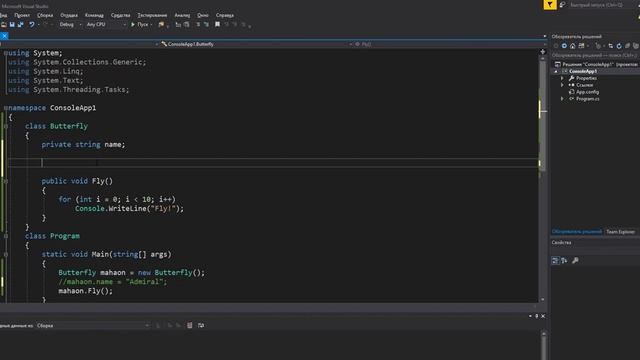Viewport: 640px width, 360px height.
Task: Click the Categorized view icon in Properties panel
Action: (x=555, y=260)
